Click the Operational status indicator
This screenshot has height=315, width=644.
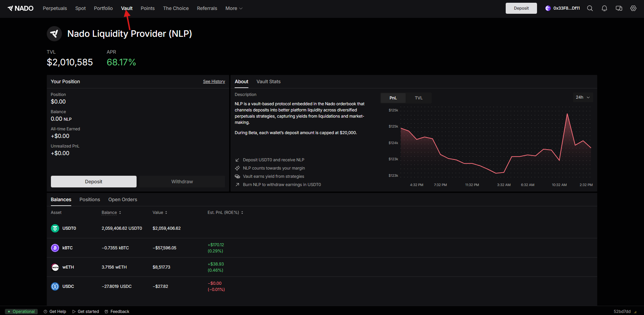[x=21, y=312]
